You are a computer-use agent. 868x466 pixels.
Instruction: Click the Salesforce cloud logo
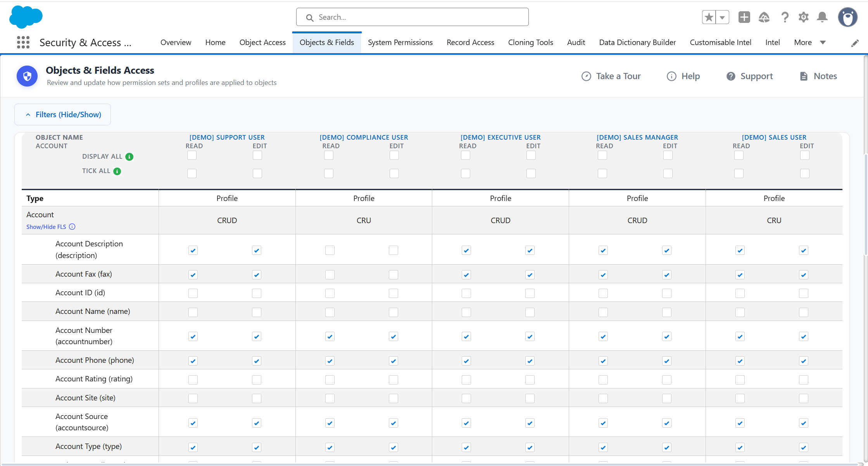[26, 17]
